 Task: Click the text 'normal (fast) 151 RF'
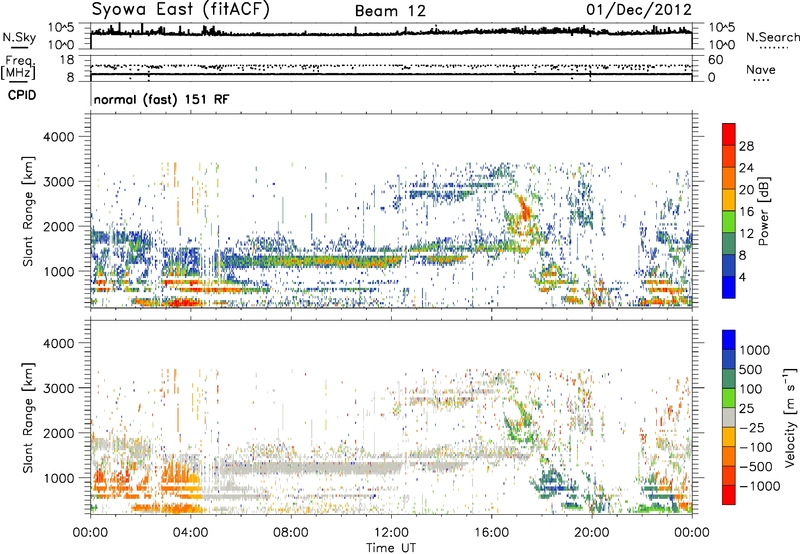tap(162, 99)
